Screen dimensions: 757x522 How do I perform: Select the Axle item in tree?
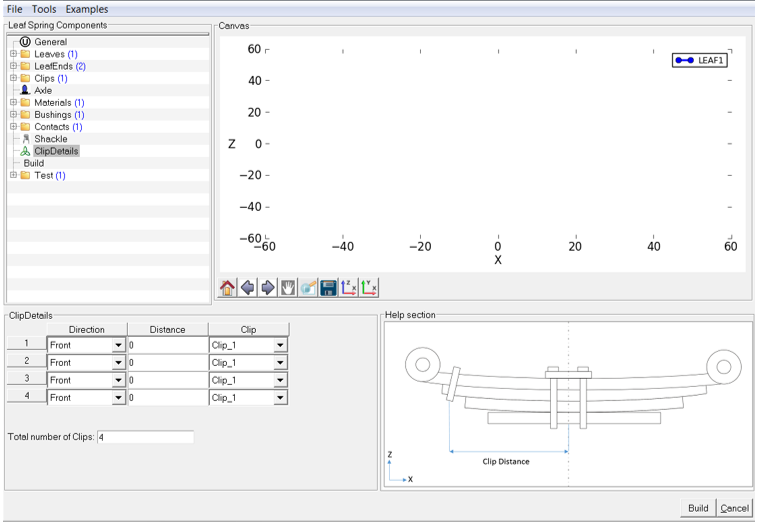pos(43,90)
